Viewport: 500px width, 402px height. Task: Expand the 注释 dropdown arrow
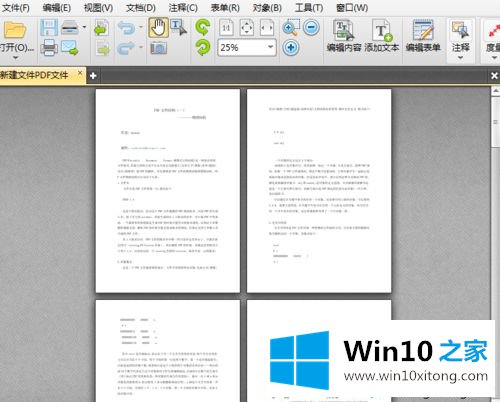(461, 58)
